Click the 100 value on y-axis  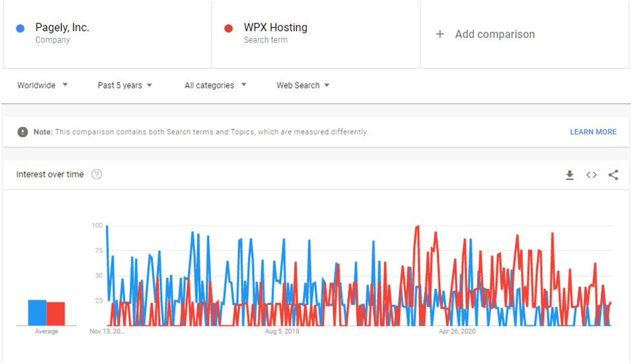97,225
